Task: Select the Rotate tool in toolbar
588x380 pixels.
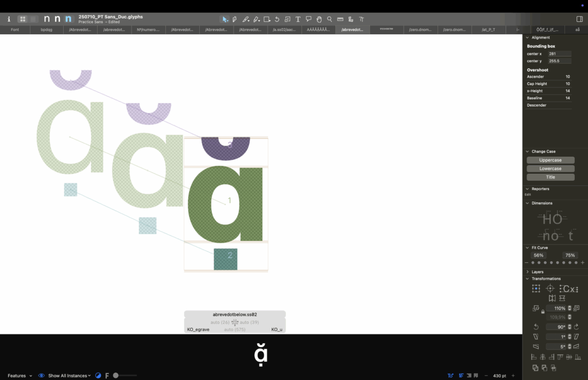Action: pyautogui.click(x=277, y=19)
